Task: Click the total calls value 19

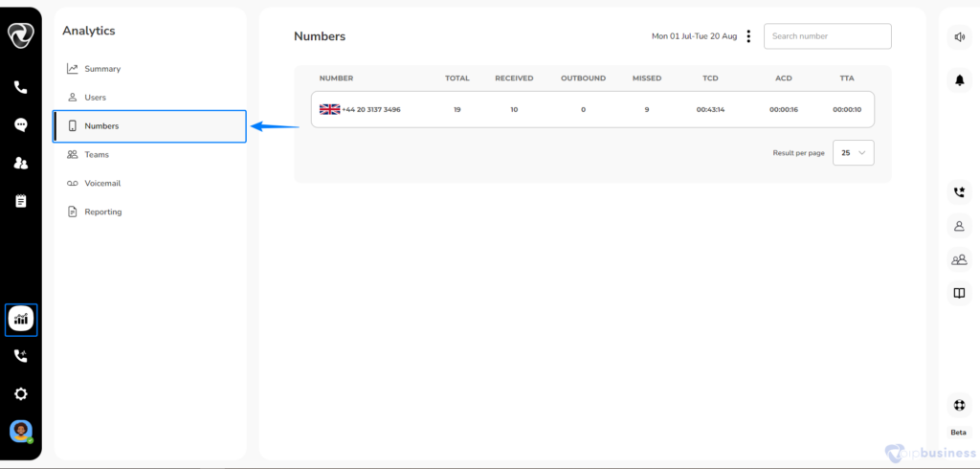Action: pyautogui.click(x=457, y=109)
